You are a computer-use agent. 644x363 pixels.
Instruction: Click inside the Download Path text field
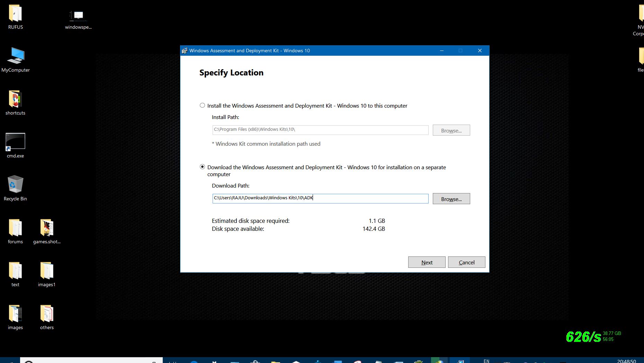pos(312,198)
